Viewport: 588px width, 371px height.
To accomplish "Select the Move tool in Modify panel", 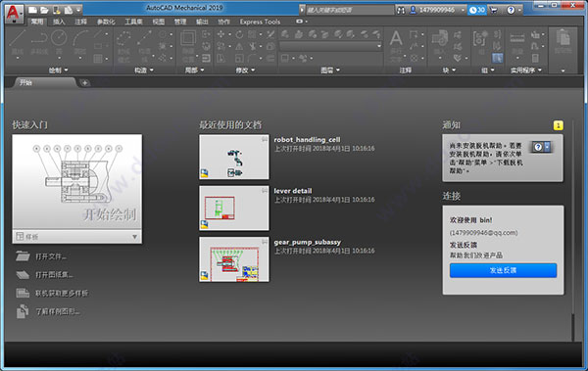I will coord(220,34).
